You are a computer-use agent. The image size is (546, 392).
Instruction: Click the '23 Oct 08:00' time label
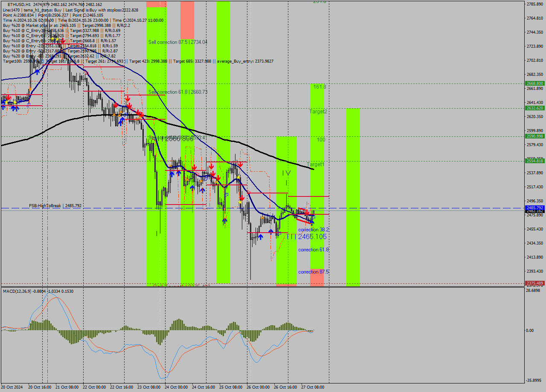click(149, 387)
